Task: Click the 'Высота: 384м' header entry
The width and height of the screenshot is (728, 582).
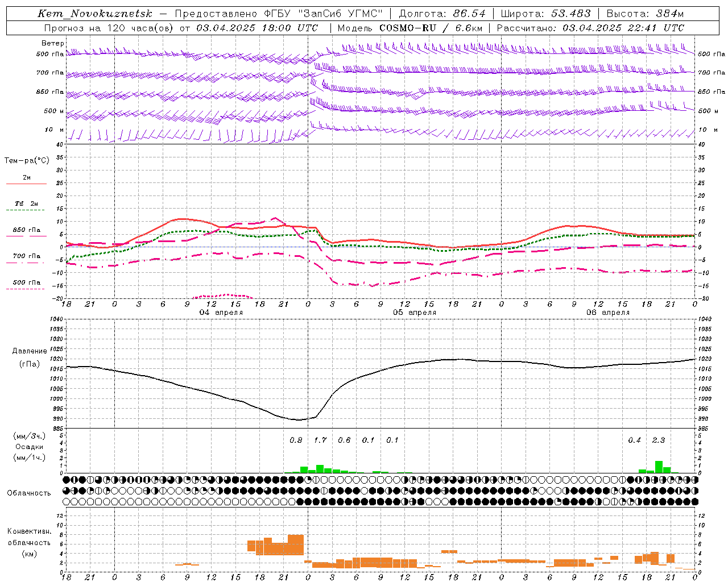Action: point(645,14)
